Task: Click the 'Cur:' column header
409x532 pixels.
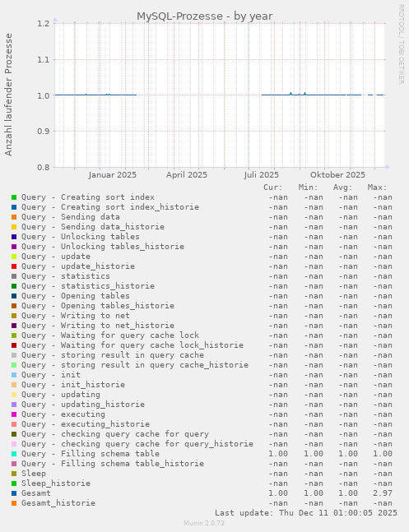Action: [x=272, y=187]
